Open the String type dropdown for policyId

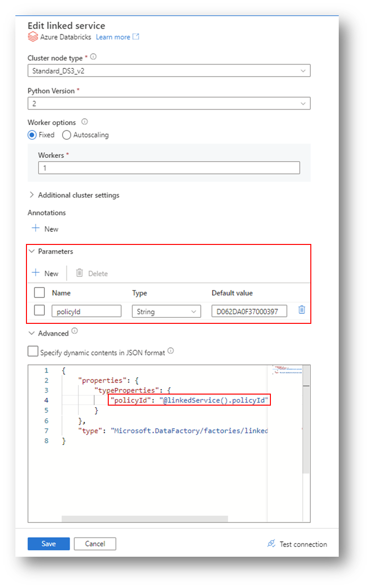(x=166, y=311)
